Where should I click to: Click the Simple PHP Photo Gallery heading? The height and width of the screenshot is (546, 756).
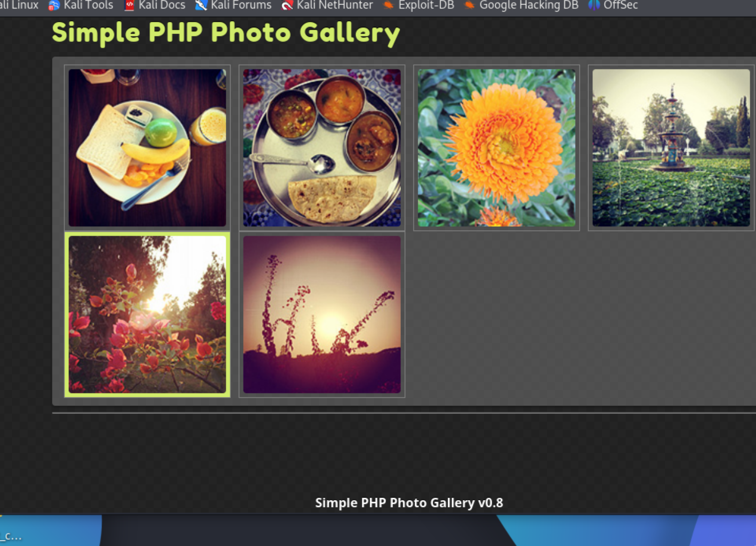pyautogui.click(x=226, y=33)
